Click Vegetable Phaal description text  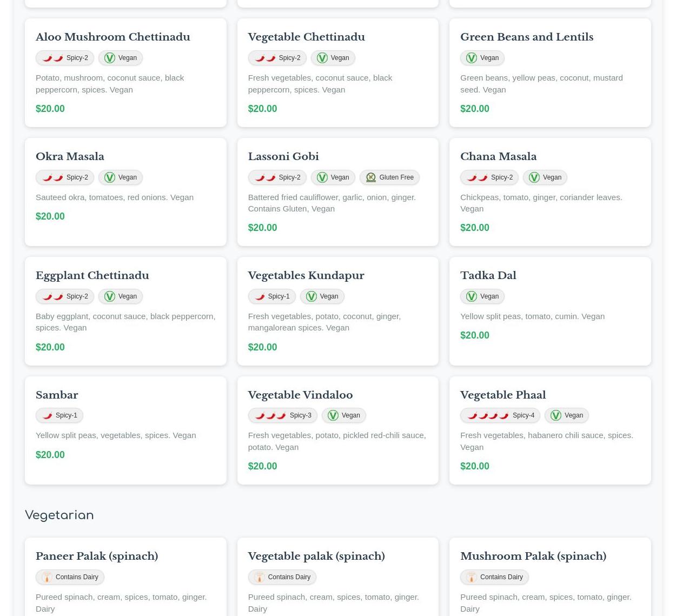[x=546, y=441]
